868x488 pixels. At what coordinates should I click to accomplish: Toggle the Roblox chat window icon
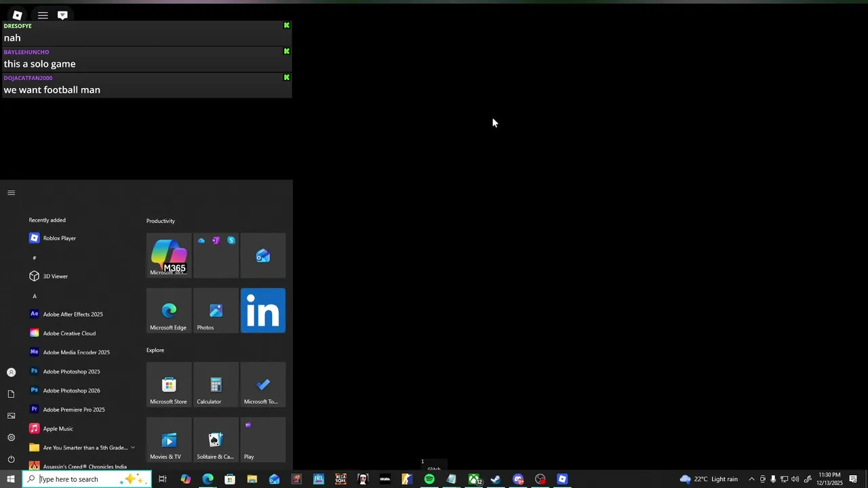click(62, 15)
